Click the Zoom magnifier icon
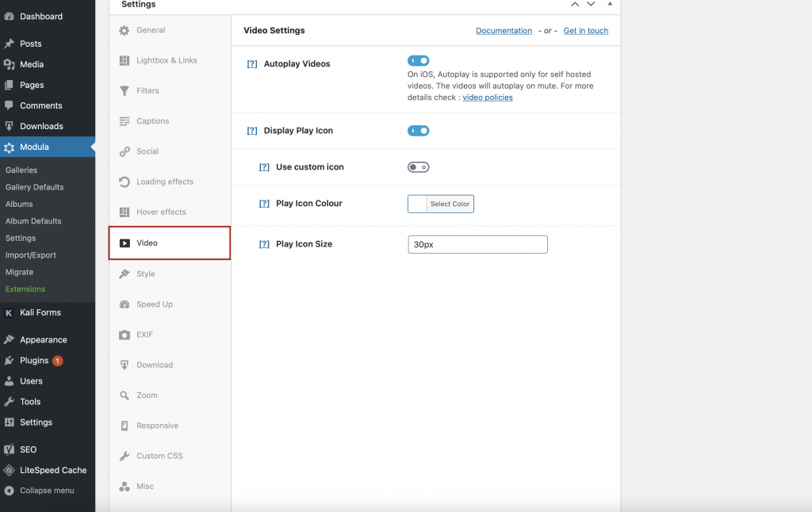Viewport: 812px width, 512px height. (x=124, y=395)
